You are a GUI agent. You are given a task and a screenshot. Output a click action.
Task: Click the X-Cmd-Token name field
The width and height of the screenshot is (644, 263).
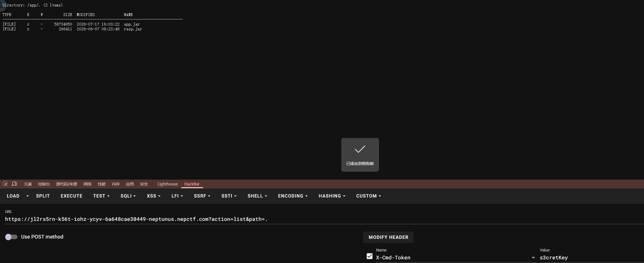tap(453, 258)
